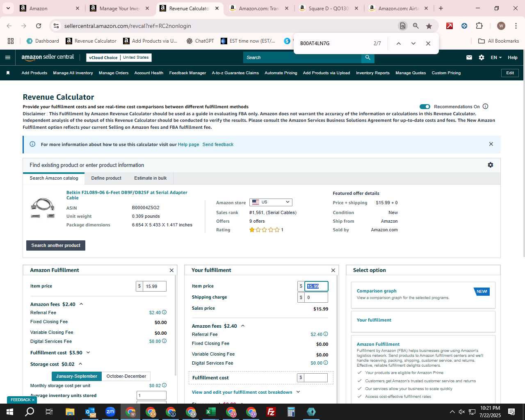525x420 pixels.
Task: Expand the Fulfillment cost $3.90 section
Action: pos(88,353)
